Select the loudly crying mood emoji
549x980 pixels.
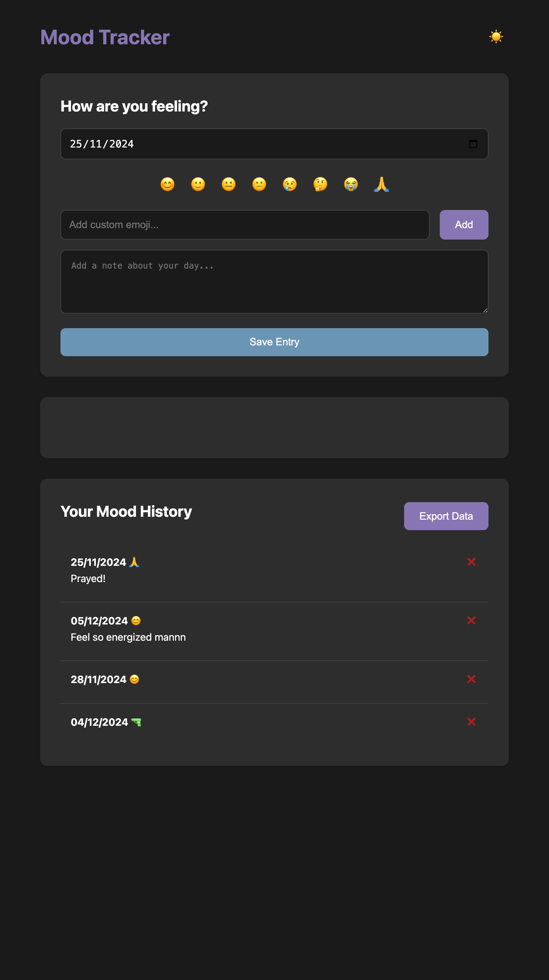pos(351,184)
